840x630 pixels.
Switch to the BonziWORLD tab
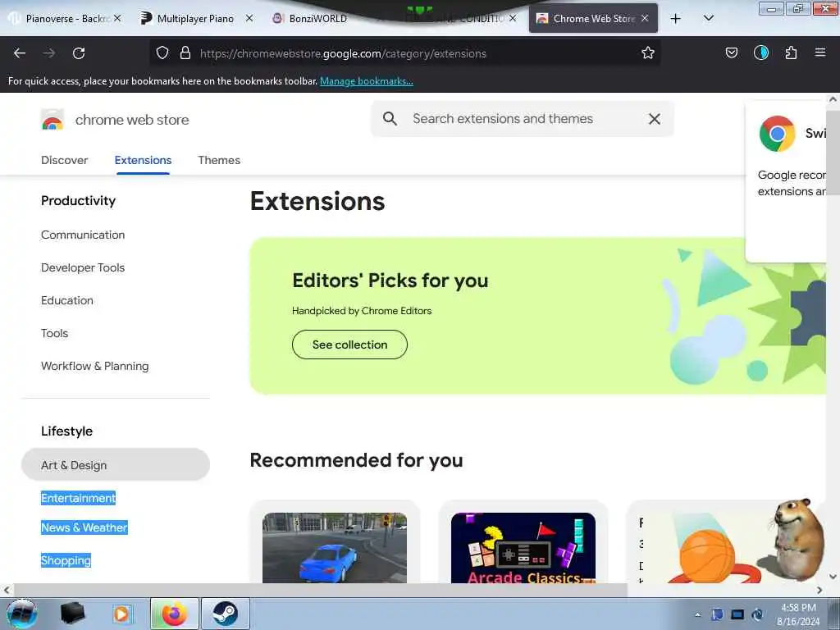317,18
